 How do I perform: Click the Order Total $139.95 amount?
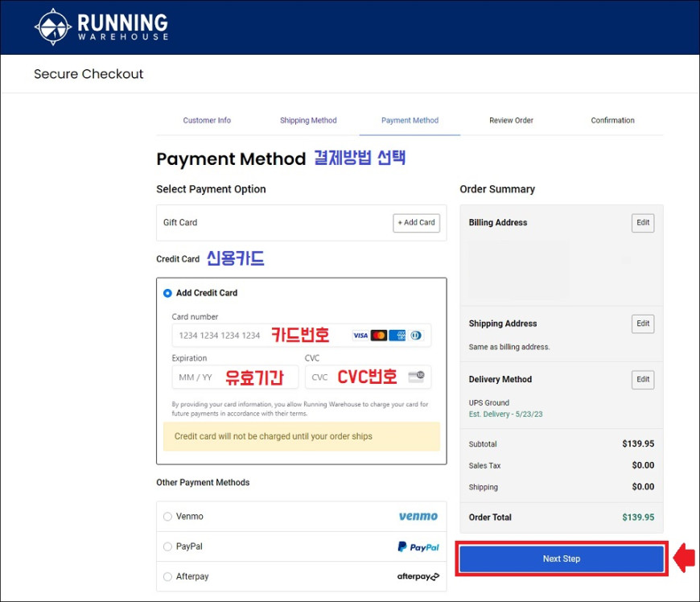pyautogui.click(x=638, y=517)
